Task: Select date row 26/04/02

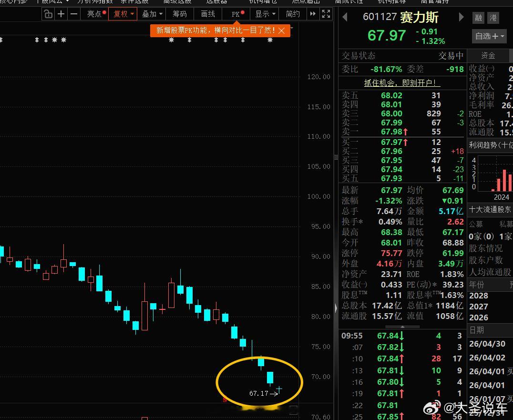Action: tap(490, 358)
